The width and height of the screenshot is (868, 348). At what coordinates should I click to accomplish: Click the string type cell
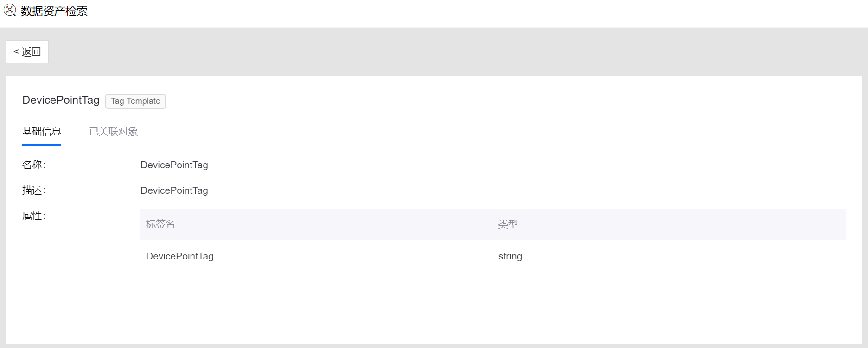coord(510,256)
